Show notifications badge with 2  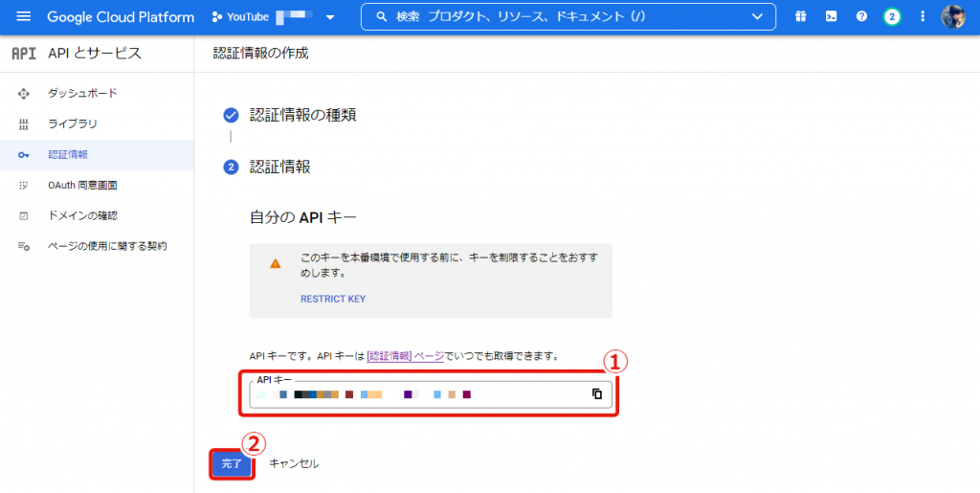coord(892,17)
